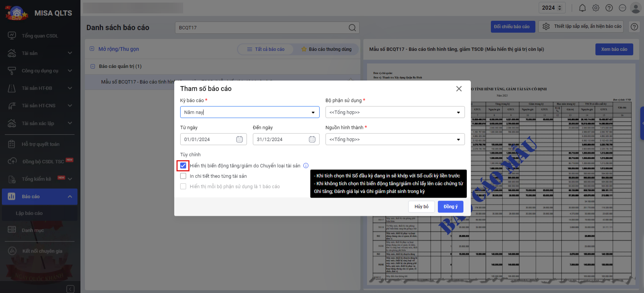Switch to Báo cáo thường dùng tab
The image size is (644, 293).
pos(327,49)
